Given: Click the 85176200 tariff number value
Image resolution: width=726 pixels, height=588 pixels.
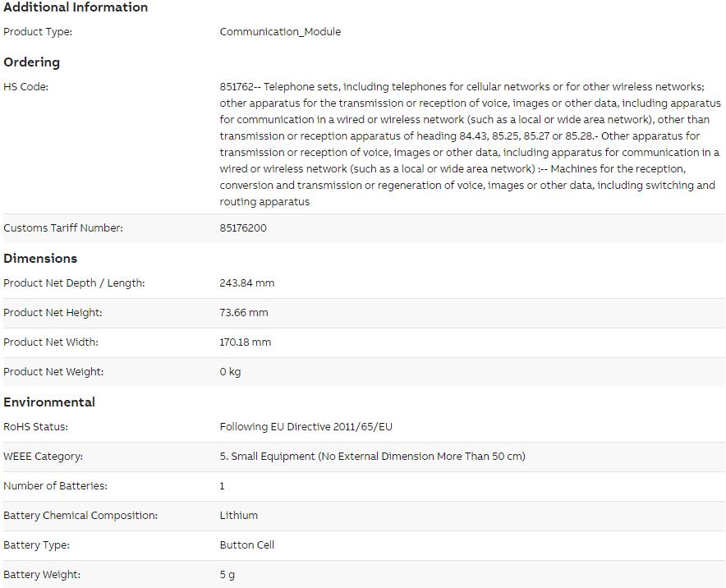Looking at the screenshot, I should (243, 228).
